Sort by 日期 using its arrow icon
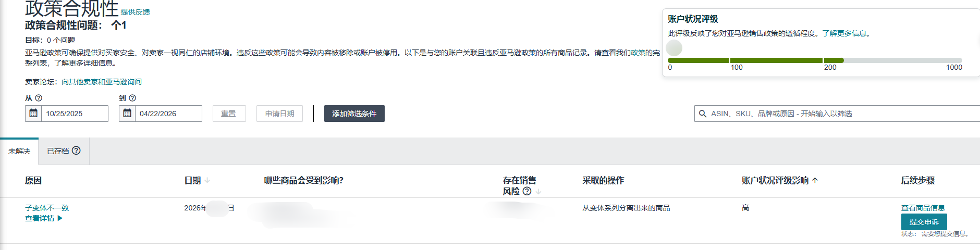980x250 pixels. point(207,180)
